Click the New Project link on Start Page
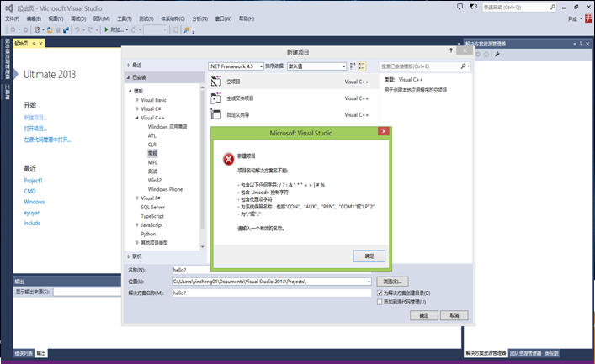Image resolution: width=595 pixels, height=364 pixels. pyautogui.click(x=35, y=118)
